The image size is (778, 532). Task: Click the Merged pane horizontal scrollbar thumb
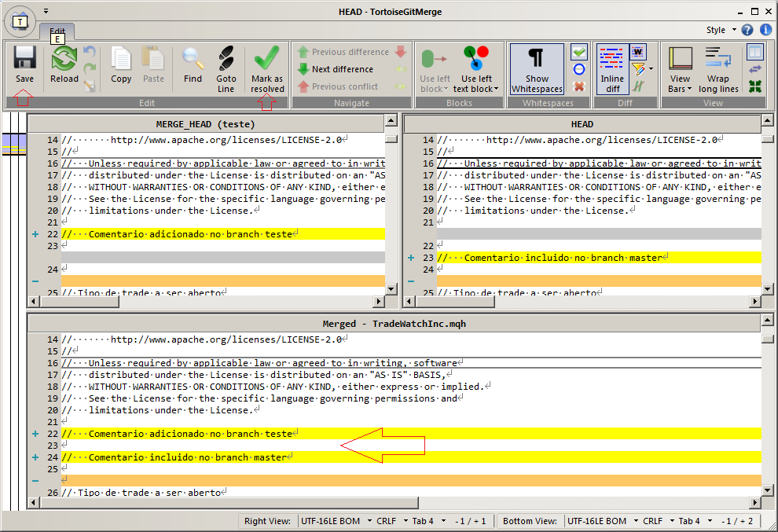click(x=229, y=503)
